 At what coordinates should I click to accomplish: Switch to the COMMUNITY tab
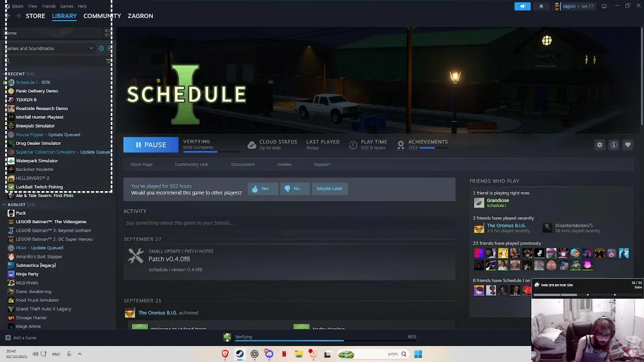click(102, 16)
